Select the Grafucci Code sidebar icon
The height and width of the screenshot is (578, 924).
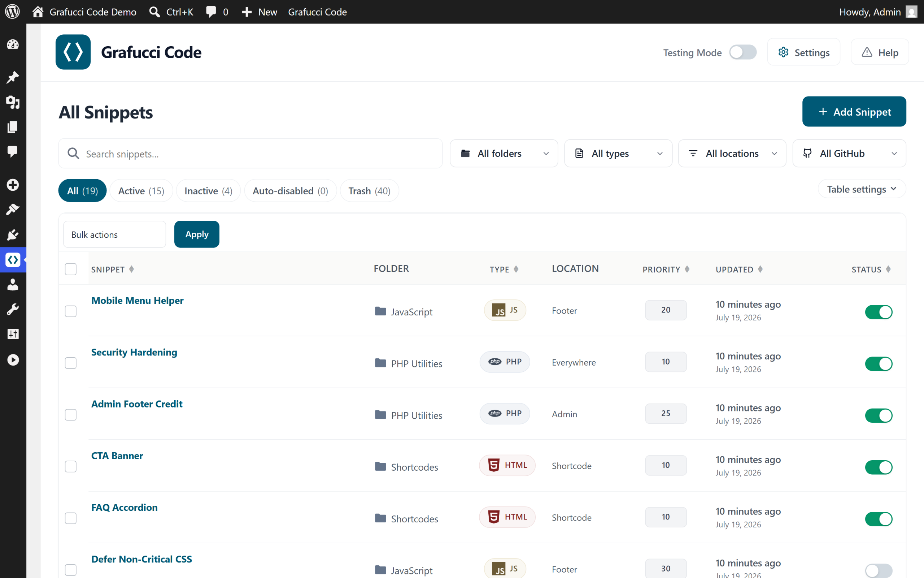pos(13,260)
